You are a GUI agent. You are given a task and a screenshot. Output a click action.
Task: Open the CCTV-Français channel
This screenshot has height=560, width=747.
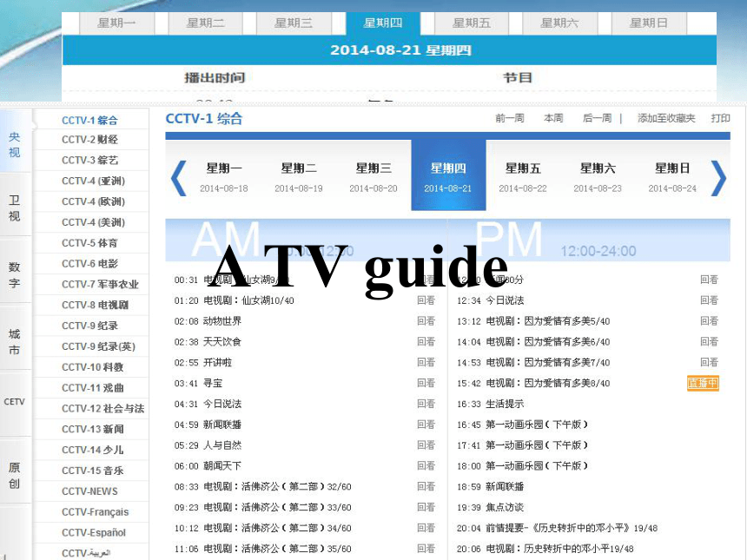coord(96,512)
